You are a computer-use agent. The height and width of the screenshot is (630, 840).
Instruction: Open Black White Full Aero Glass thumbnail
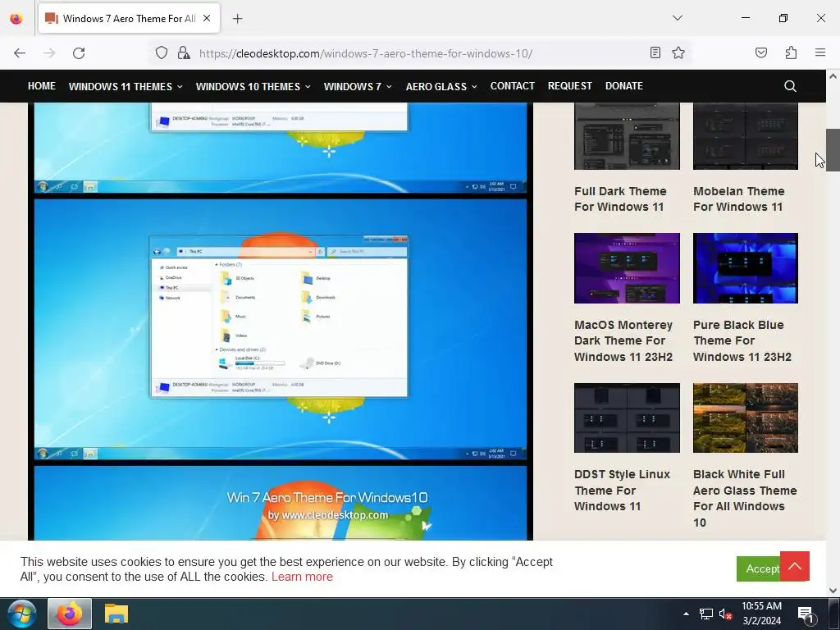(x=745, y=418)
